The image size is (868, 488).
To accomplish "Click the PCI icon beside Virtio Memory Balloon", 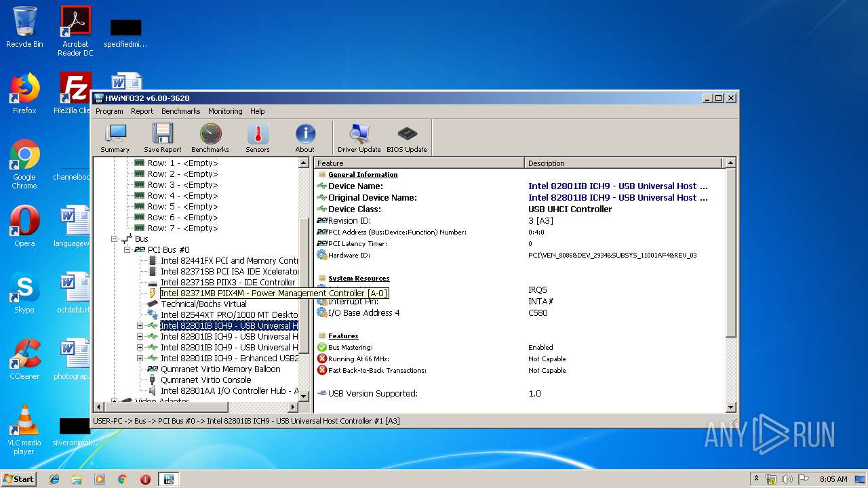I will (153, 369).
